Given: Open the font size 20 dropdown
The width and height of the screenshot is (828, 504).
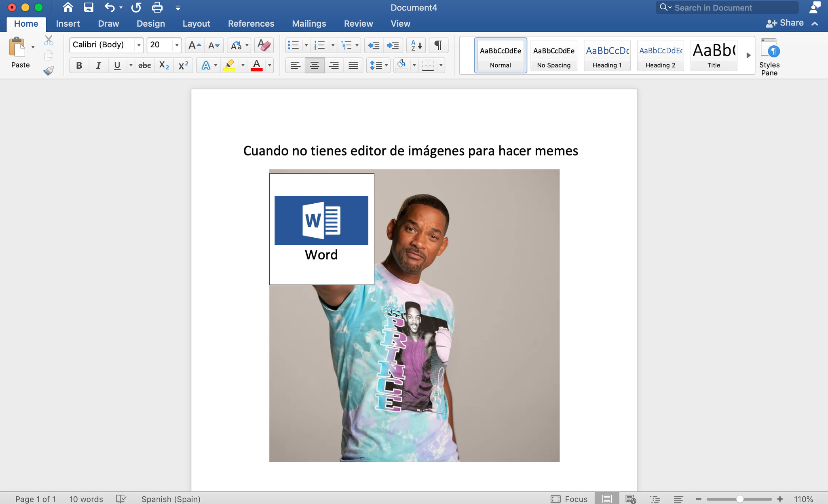Looking at the screenshot, I should (177, 45).
